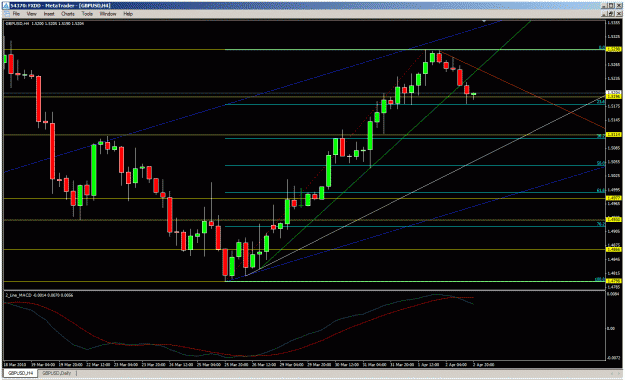Restore the GBPUSD,H4 chart child window

pyautogui.click(x=611, y=14)
